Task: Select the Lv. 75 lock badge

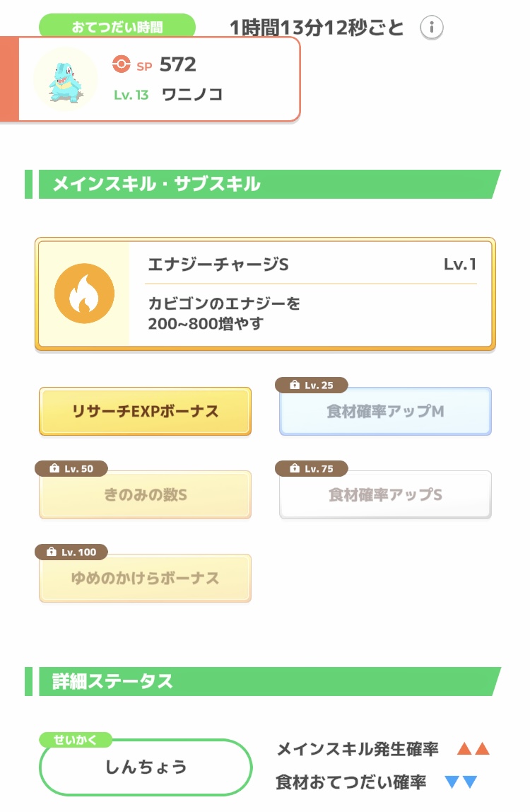Action: (312, 468)
